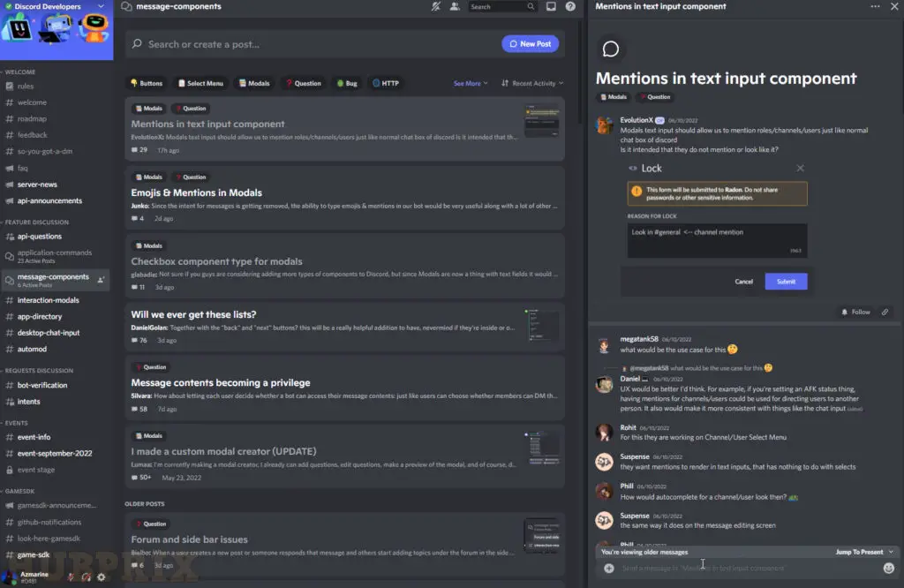Click the search magnifier icon in header
Viewport: 904px width, 588px height.
[x=531, y=6]
